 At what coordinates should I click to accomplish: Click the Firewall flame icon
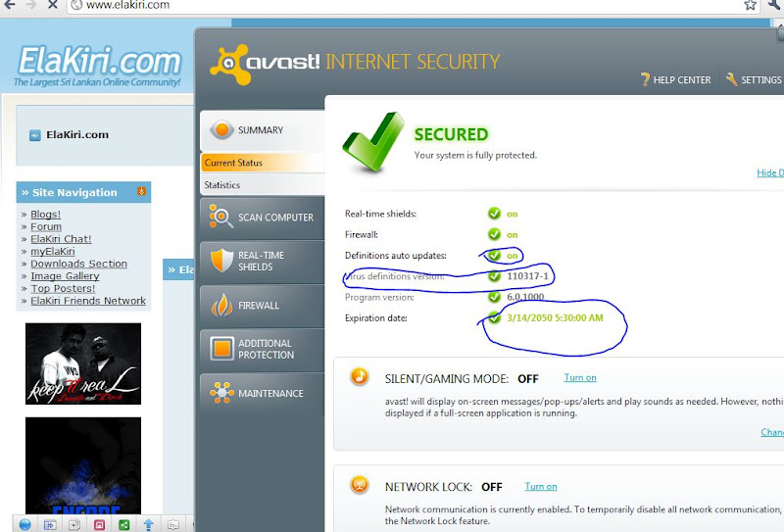[222, 305]
